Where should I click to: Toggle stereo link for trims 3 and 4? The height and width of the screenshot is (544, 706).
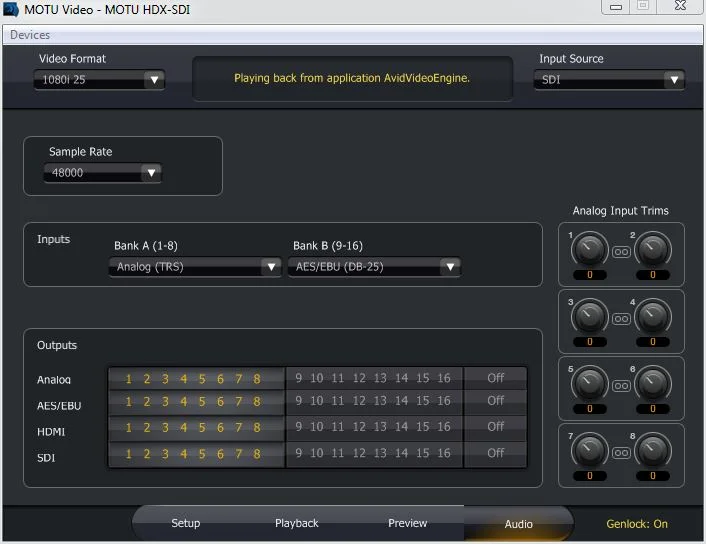click(621, 319)
